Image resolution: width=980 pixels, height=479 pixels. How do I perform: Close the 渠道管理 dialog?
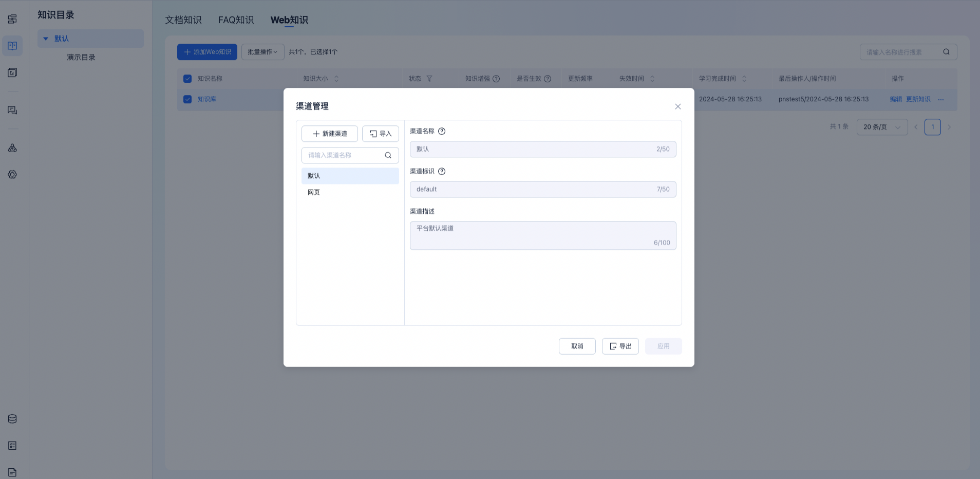pos(678,106)
